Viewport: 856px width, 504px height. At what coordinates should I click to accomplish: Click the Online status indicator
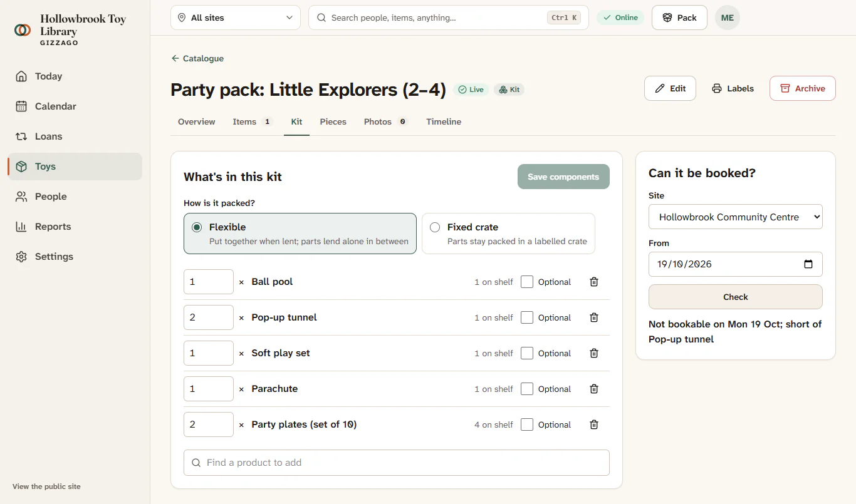pyautogui.click(x=620, y=18)
